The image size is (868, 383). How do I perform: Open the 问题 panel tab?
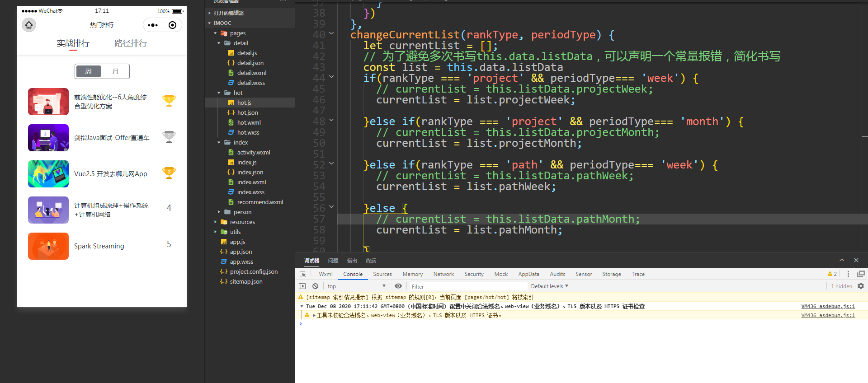(x=333, y=261)
